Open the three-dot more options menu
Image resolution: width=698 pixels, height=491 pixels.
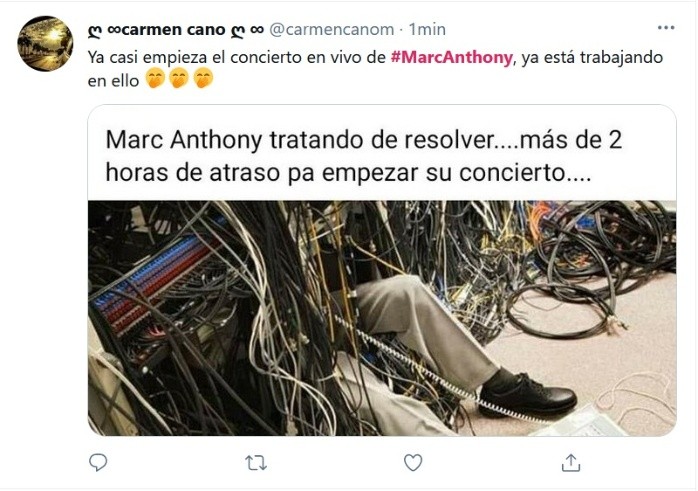point(666,28)
